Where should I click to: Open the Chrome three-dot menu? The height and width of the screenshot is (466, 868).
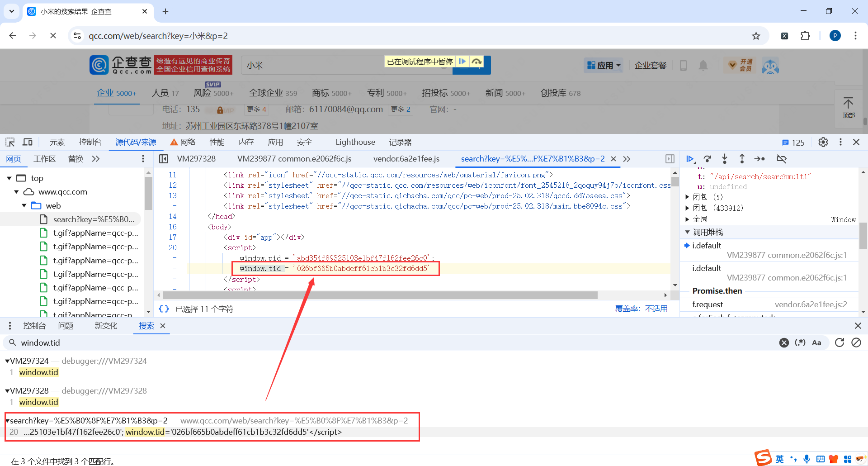pyautogui.click(x=855, y=36)
